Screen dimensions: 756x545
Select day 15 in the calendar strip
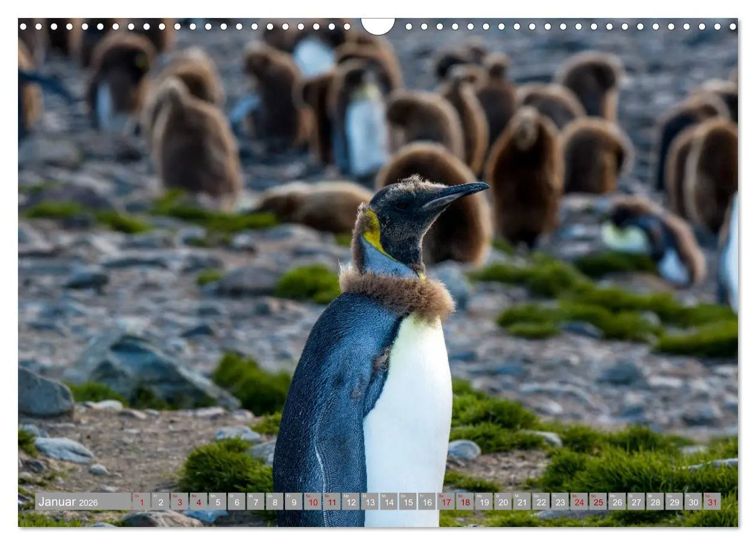pos(408,501)
